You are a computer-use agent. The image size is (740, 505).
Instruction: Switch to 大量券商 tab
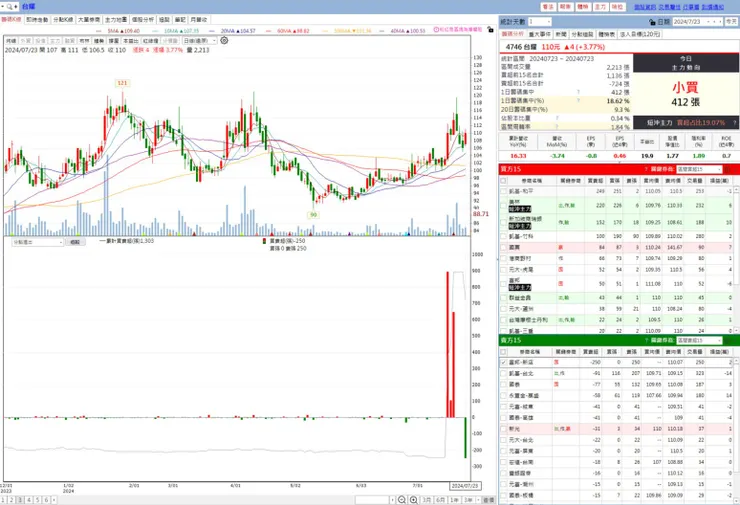click(89, 20)
